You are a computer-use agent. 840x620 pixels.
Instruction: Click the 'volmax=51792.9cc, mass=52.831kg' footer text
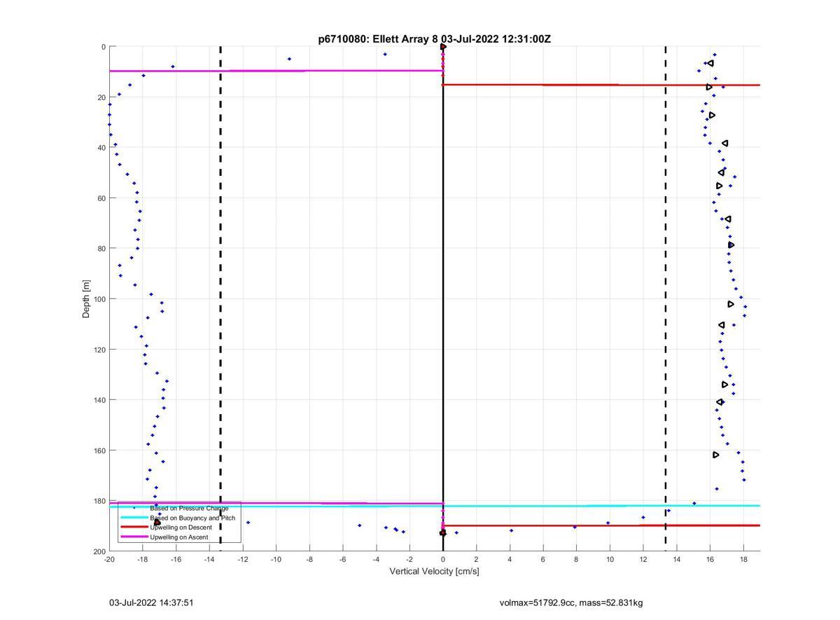point(571,602)
